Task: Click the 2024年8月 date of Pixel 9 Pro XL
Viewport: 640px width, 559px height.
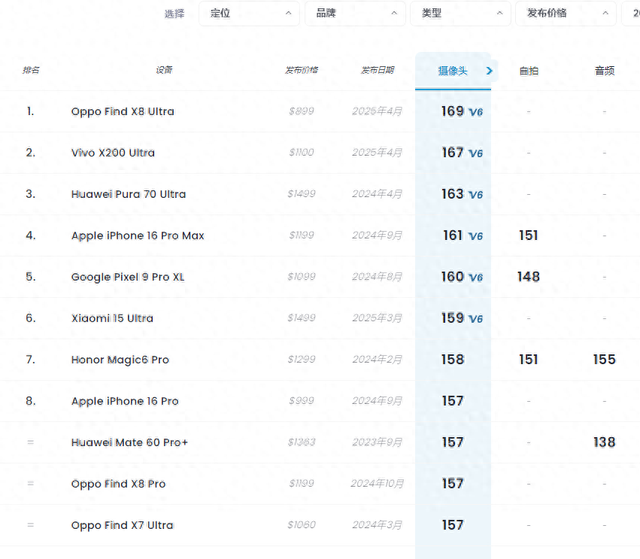Action: (x=377, y=277)
